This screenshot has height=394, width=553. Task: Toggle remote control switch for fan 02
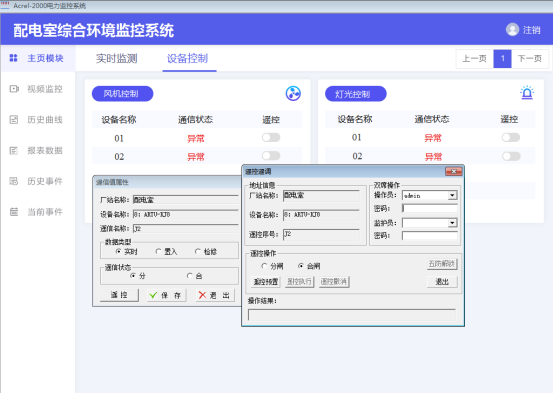(x=271, y=156)
